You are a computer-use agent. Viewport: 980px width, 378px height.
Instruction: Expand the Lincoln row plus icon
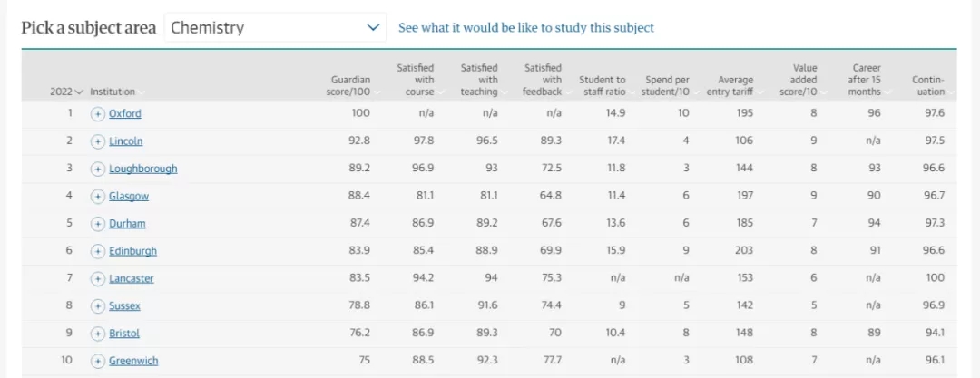(x=97, y=141)
